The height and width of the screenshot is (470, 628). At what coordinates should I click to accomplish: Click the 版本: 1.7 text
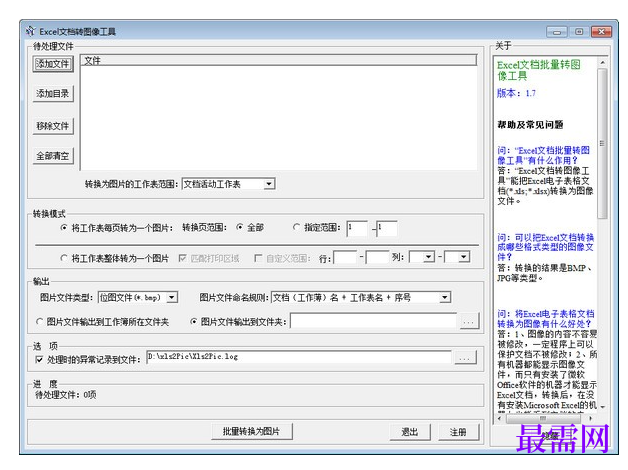tap(516, 93)
